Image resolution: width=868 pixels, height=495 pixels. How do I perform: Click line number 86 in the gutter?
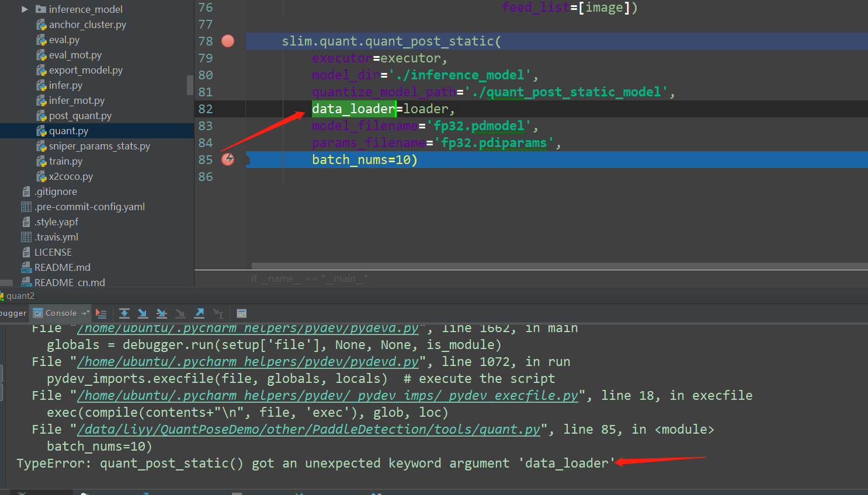206,176
